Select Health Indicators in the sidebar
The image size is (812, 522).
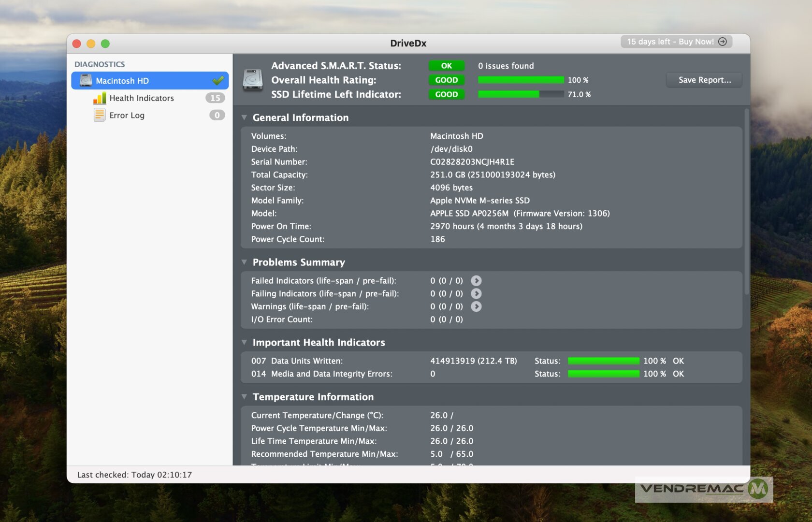pos(141,98)
